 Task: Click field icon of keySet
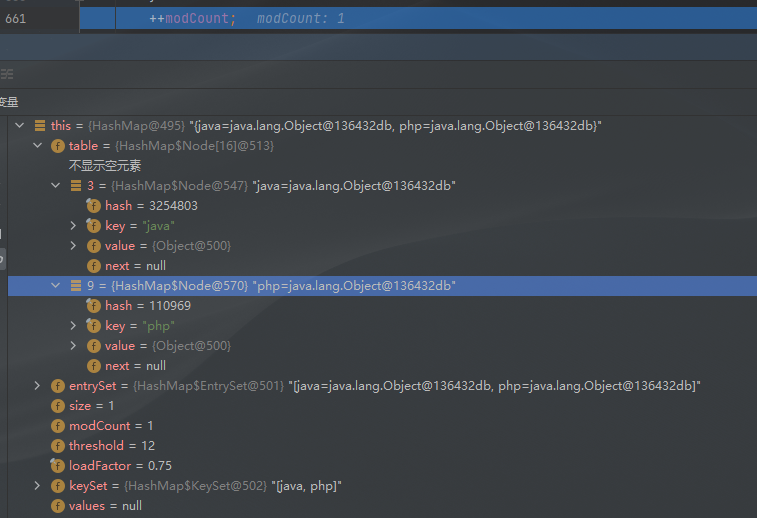(58, 486)
